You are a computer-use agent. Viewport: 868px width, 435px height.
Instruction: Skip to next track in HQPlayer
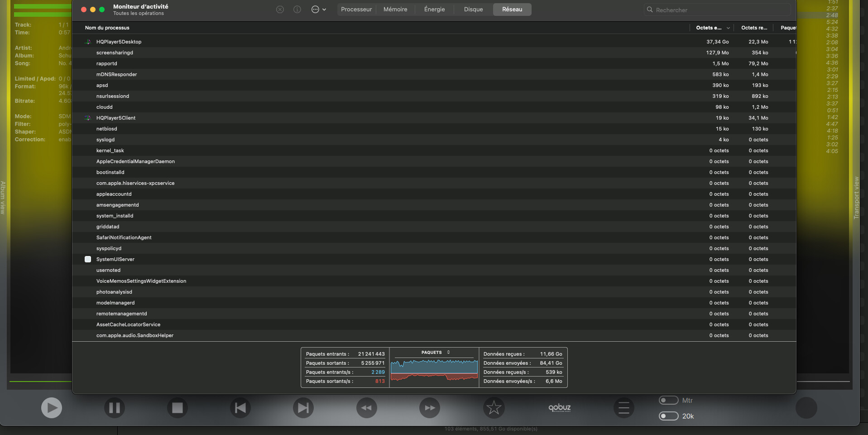pos(303,408)
